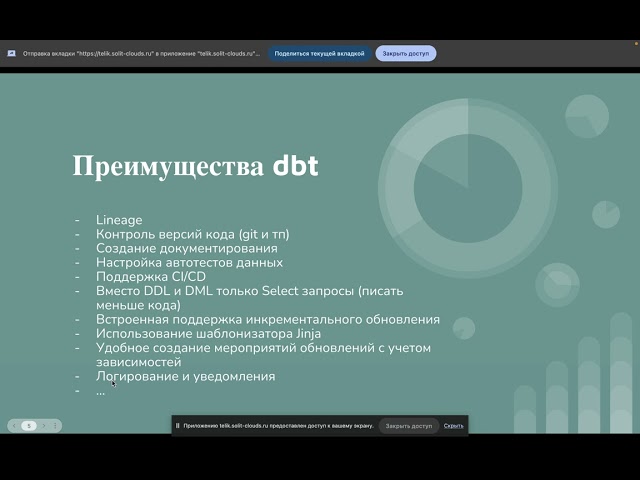The height and width of the screenshot is (480, 640).
Task: Click "Поделиться текущей вкладкой" button
Action: (319, 53)
